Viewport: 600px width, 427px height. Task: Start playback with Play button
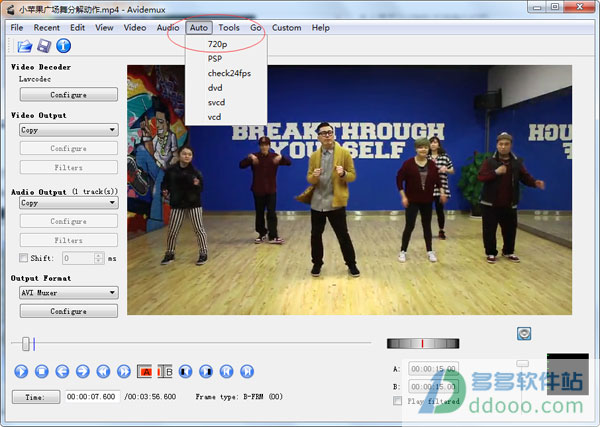pyautogui.click(x=21, y=371)
